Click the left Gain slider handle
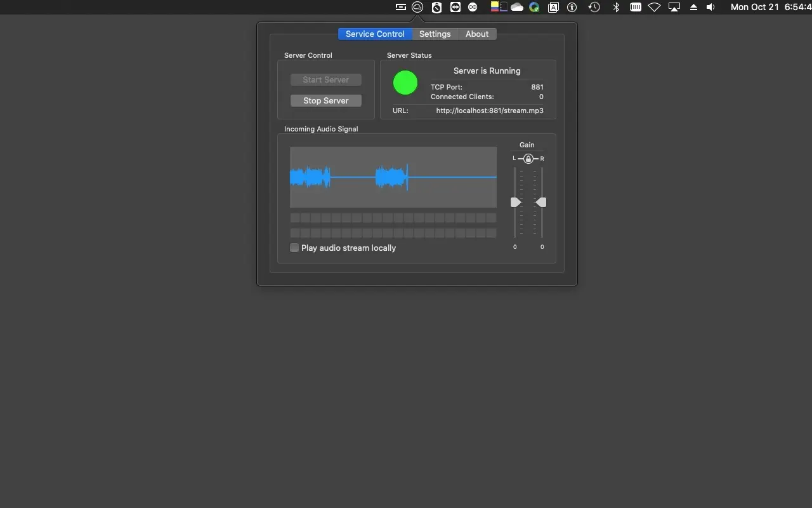 tap(516, 202)
